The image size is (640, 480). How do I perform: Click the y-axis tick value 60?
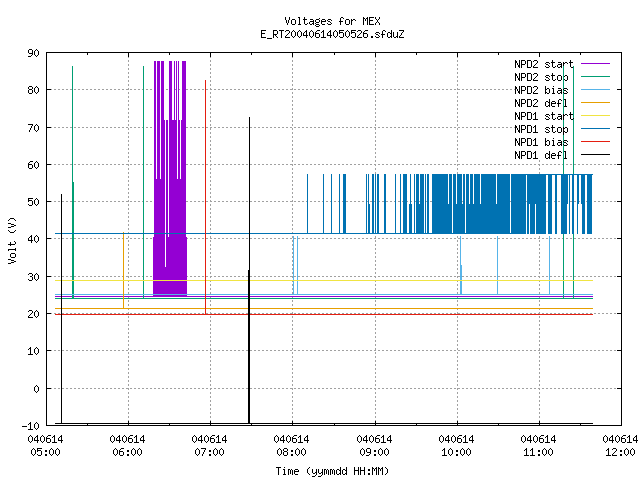pyautogui.click(x=33, y=165)
